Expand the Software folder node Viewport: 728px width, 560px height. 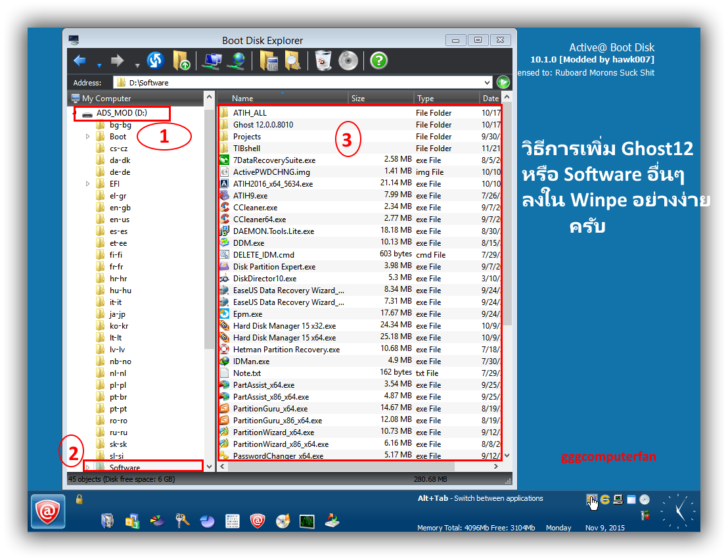(x=87, y=467)
